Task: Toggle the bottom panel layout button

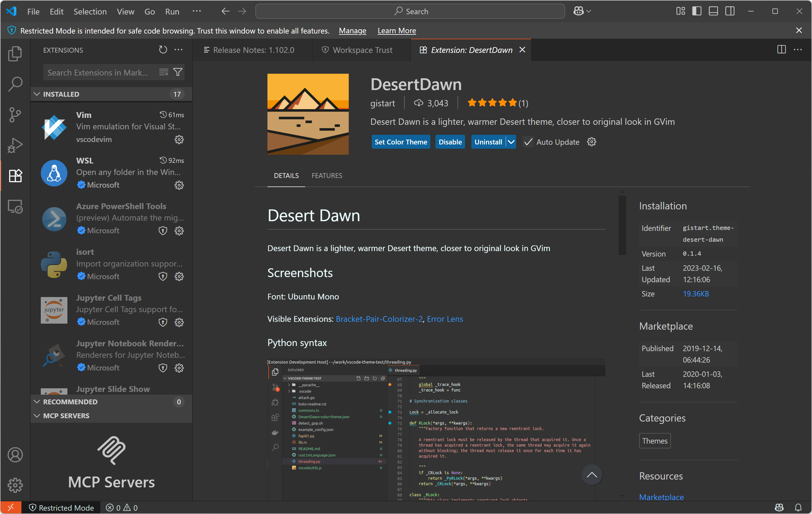Action: click(713, 11)
